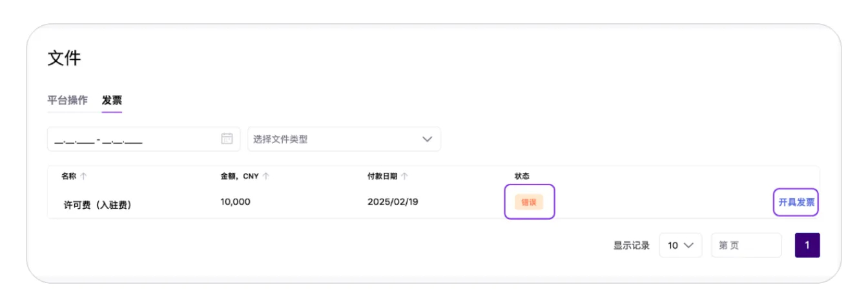Image resolution: width=868 pixels, height=307 pixels.
Task: Sort by 金额 CNY using its arrow
Action: 266,176
